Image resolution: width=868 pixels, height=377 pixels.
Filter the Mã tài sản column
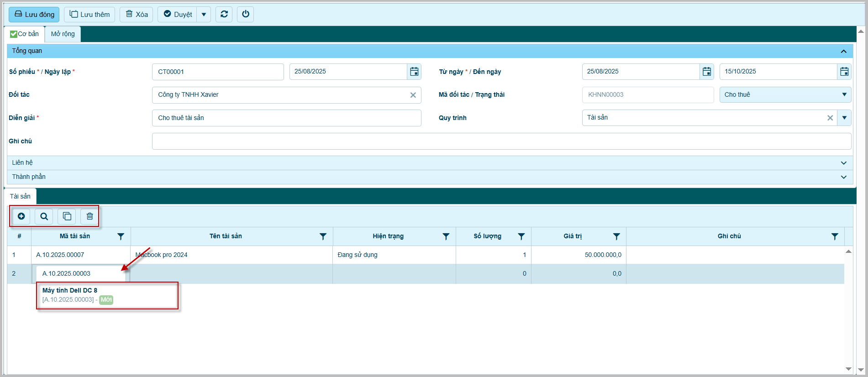(x=121, y=236)
